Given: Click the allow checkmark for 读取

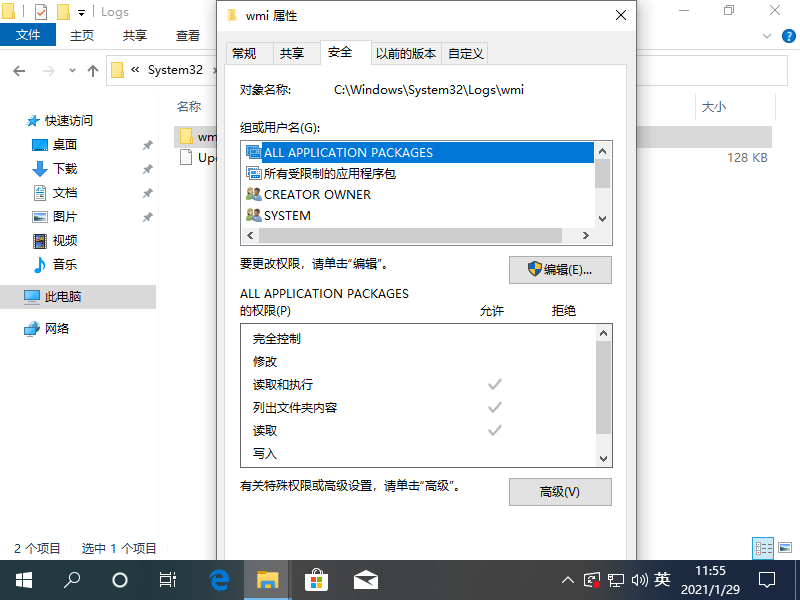Looking at the screenshot, I should click(x=494, y=430).
